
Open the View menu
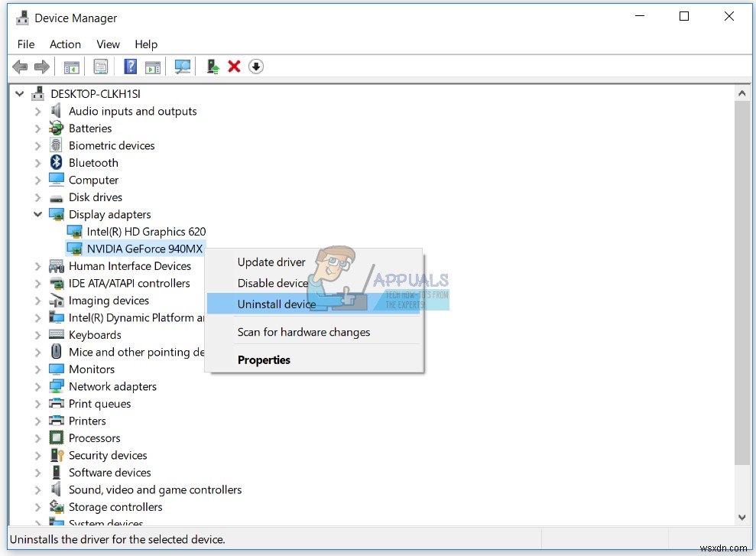click(108, 44)
